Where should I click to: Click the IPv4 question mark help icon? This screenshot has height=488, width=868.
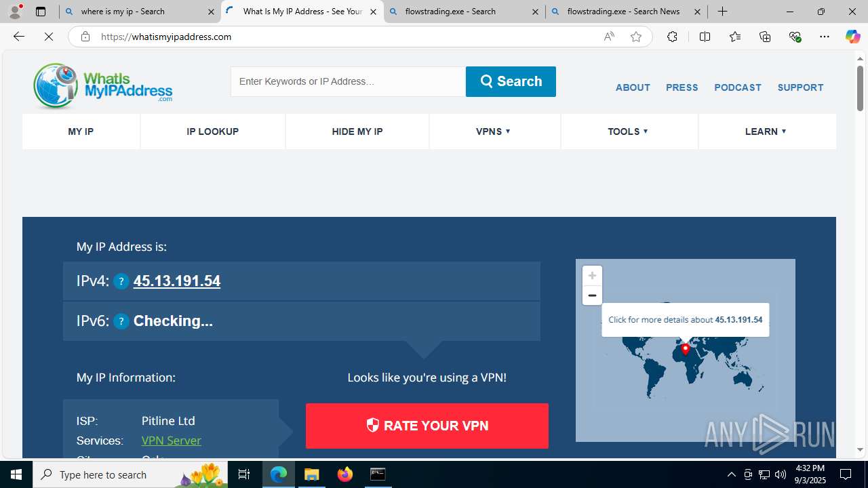[x=121, y=281]
